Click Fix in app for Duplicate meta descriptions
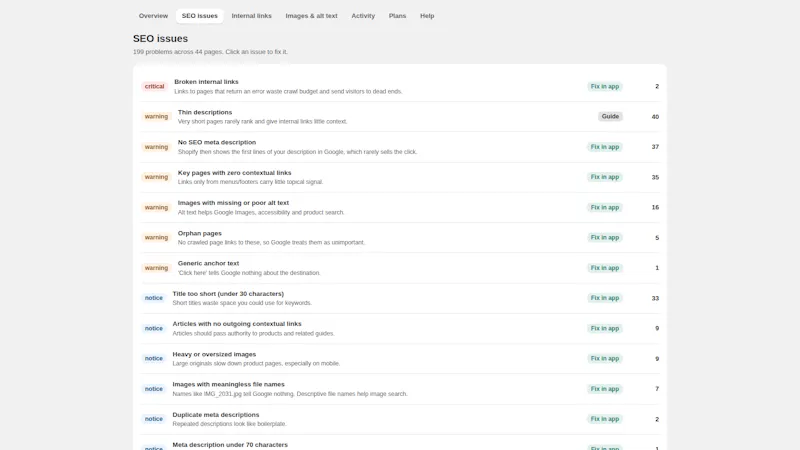800x450 pixels. pos(605,419)
